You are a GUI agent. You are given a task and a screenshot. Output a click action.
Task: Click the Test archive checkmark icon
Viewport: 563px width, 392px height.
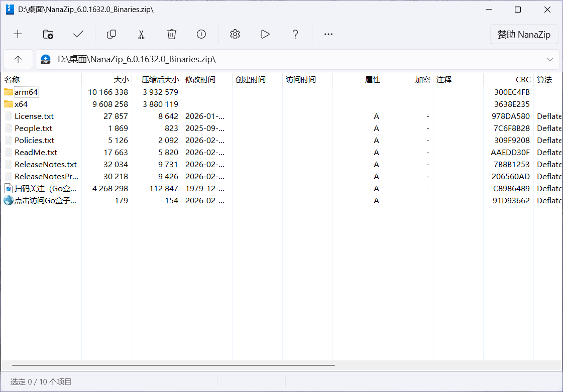point(78,34)
